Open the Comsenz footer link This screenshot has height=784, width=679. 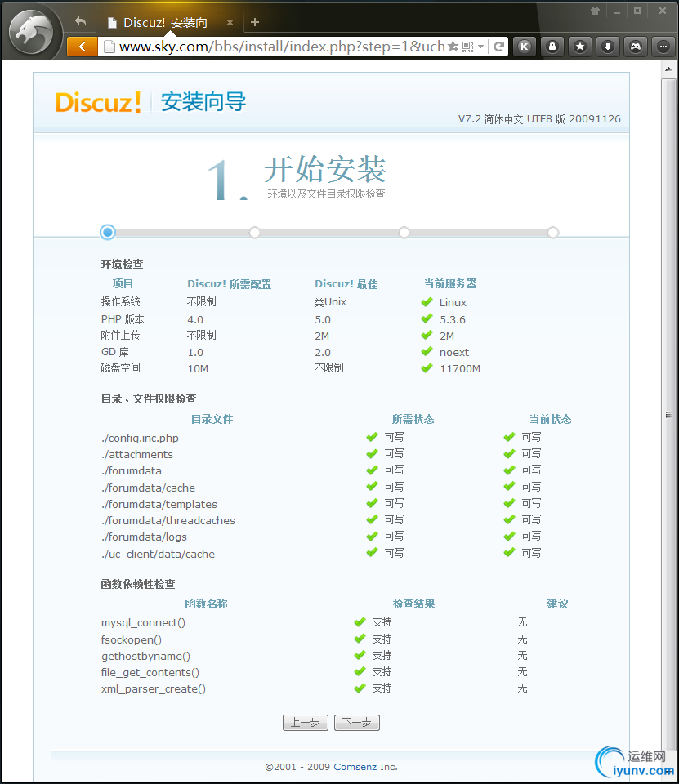click(x=355, y=767)
